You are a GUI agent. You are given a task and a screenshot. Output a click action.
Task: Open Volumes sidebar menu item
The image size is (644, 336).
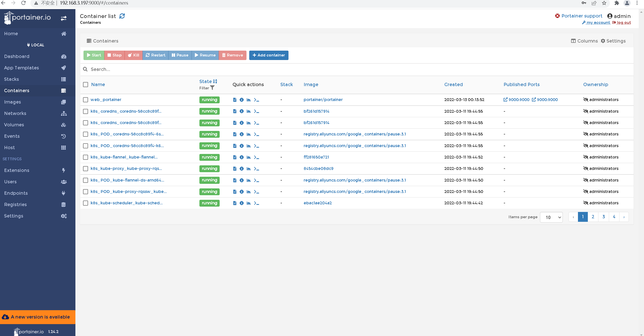pyautogui.click(x=14, y=125)
